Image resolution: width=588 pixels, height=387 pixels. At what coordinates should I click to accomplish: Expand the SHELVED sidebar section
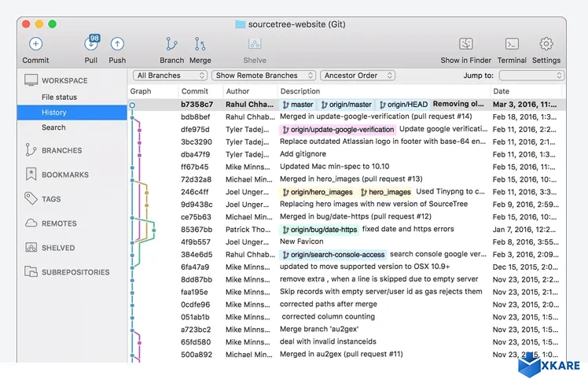[58, 248]
